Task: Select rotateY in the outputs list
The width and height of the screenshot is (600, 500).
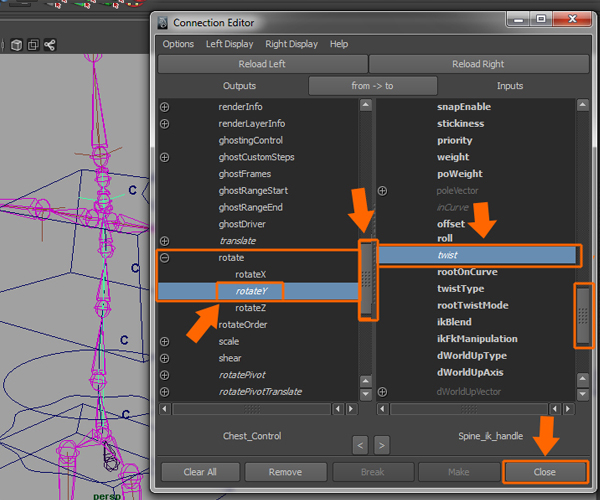Action: (x=251, y=292)
